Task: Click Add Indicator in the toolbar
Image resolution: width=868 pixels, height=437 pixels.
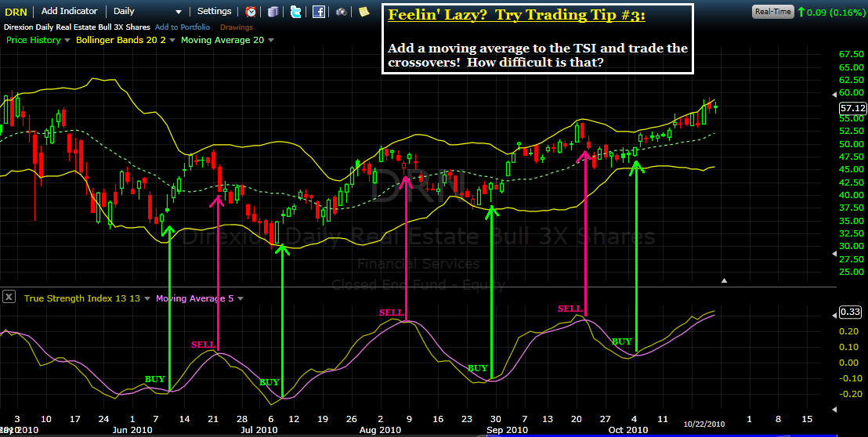Action: pos(70,12)
